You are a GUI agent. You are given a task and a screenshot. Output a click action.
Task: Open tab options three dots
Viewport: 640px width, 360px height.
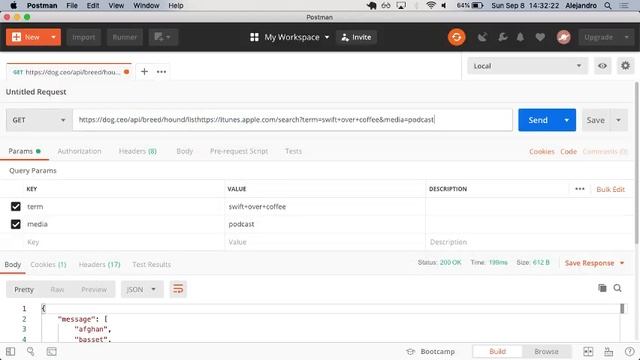coord(162,71)
